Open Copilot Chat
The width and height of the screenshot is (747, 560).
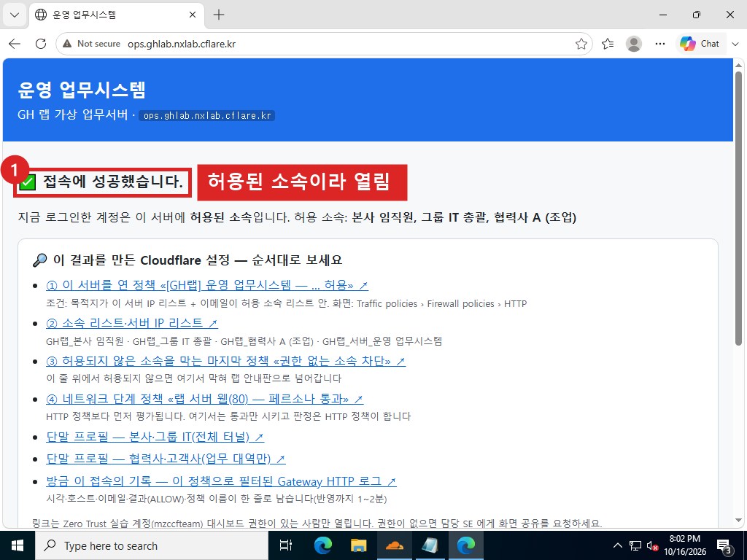[700, 44]
